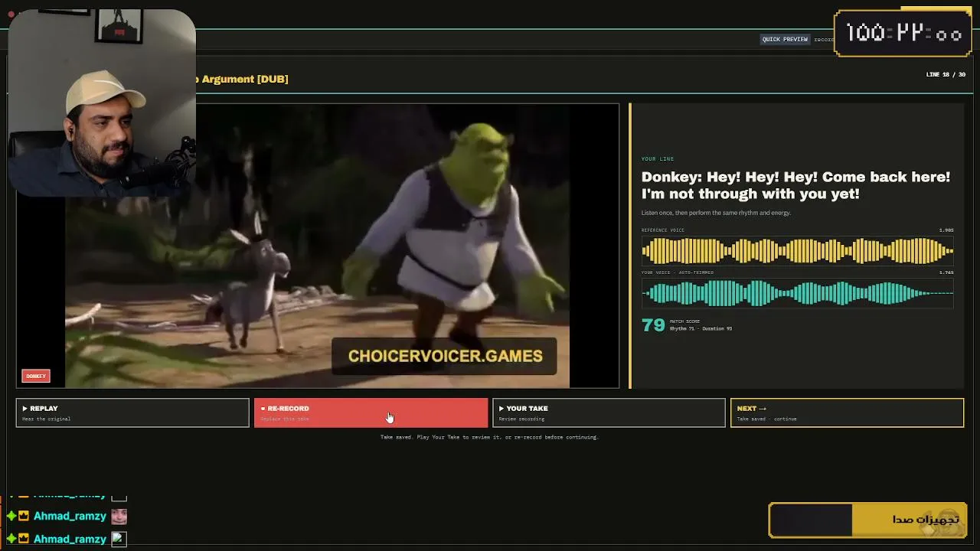The height and width of the screenshot is (551, 980).
Task: Click the red DONKEY character badge
Action: pyautogui.click(x=36, y=376)
